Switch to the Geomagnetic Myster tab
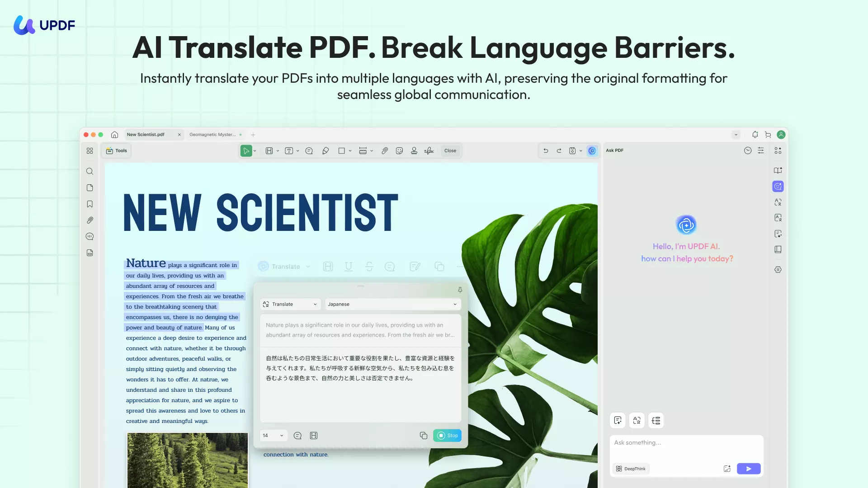Viewport: 868px width, 488px height. pos(212,134)
